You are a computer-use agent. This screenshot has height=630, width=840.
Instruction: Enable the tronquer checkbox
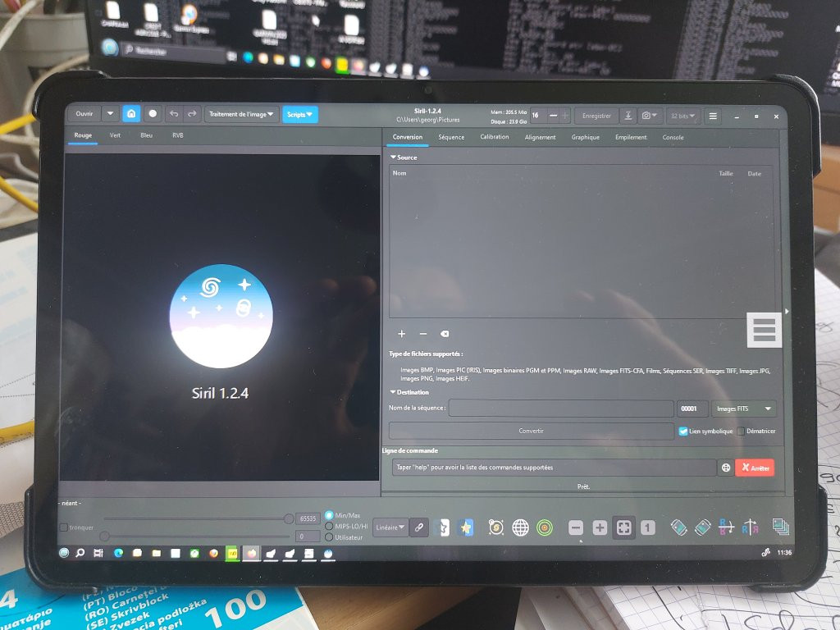click(64, 527)
